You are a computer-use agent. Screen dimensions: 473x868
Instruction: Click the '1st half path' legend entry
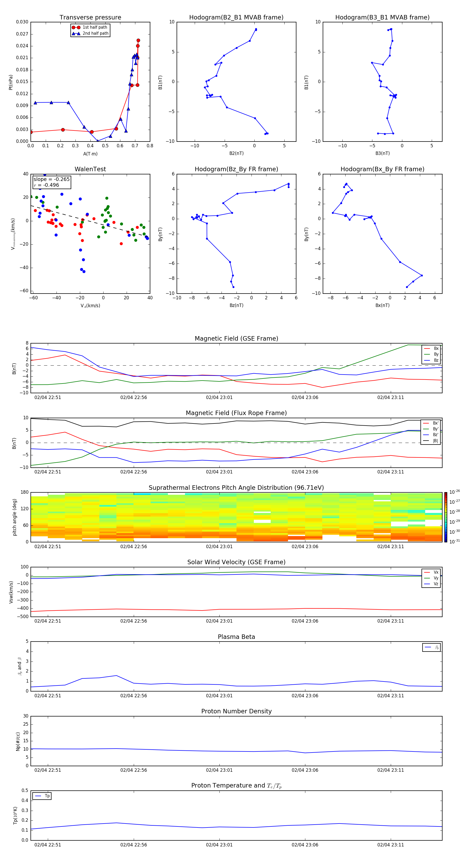coord(90,27)
